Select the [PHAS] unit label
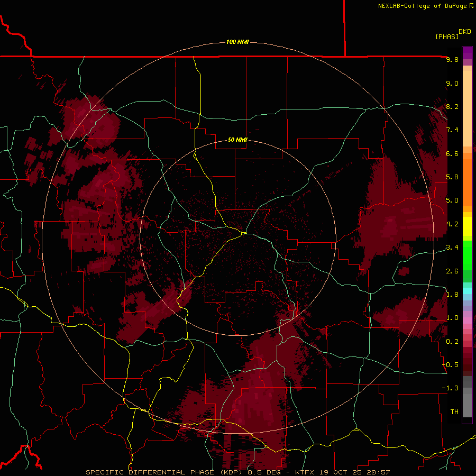Image resolution: width=476 pixels, height=476 pixels. click(447, 36)
